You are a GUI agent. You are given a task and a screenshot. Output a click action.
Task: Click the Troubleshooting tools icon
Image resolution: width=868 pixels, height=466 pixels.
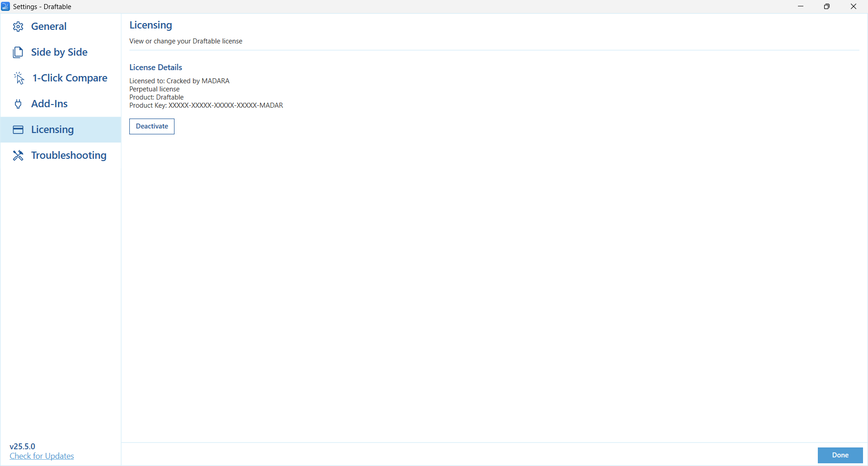pyautogui.click(x=18, y=156)
